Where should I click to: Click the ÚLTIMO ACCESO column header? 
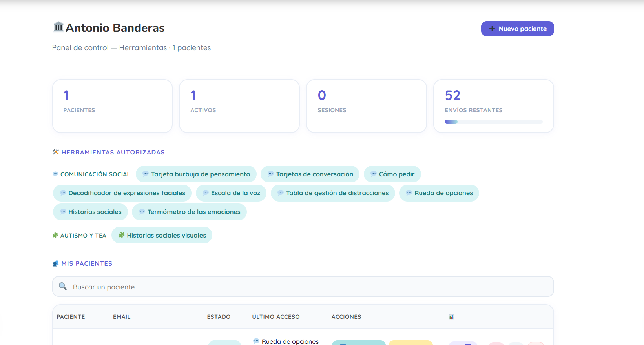pyautogui.click(x=276, y=317)
